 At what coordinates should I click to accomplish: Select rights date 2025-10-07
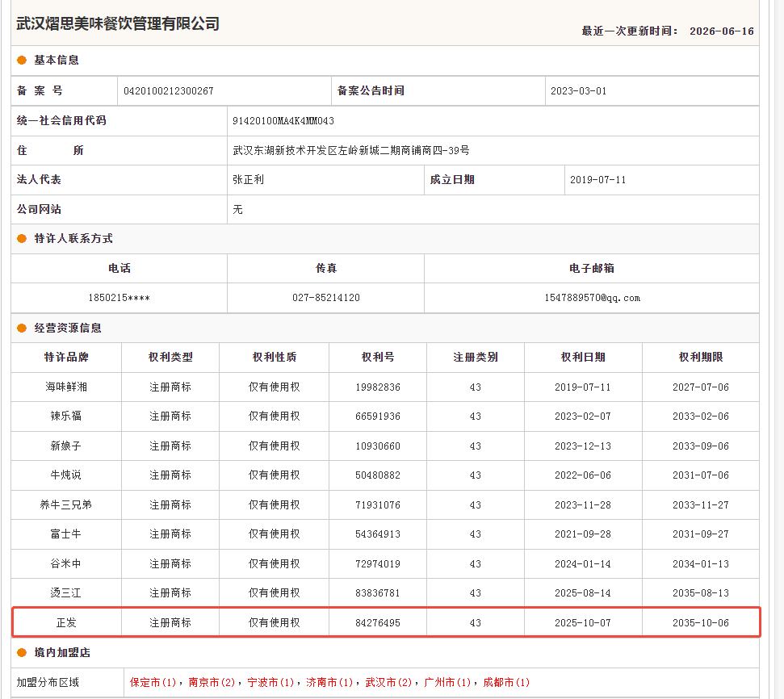(x=583, y=623)
